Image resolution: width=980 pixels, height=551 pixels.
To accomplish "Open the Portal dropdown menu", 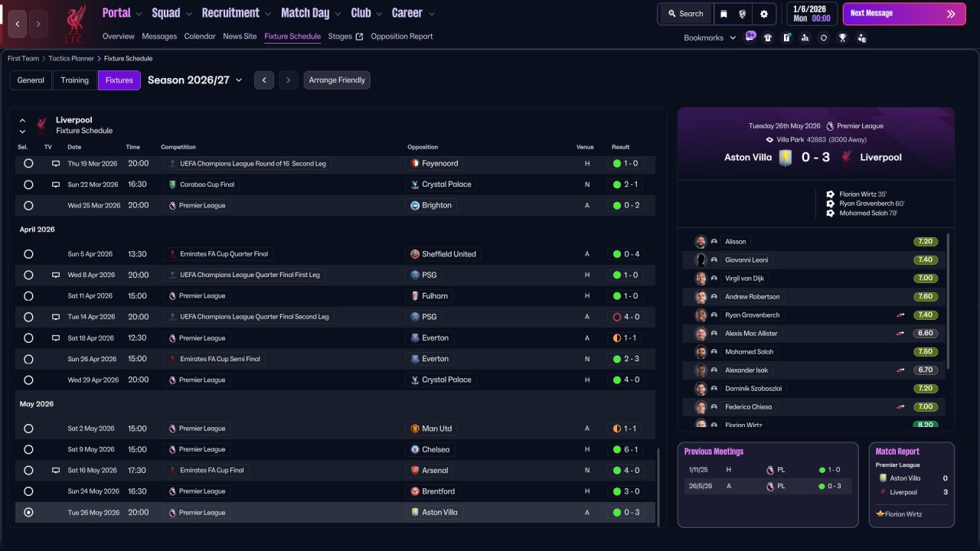I will 122,13.
